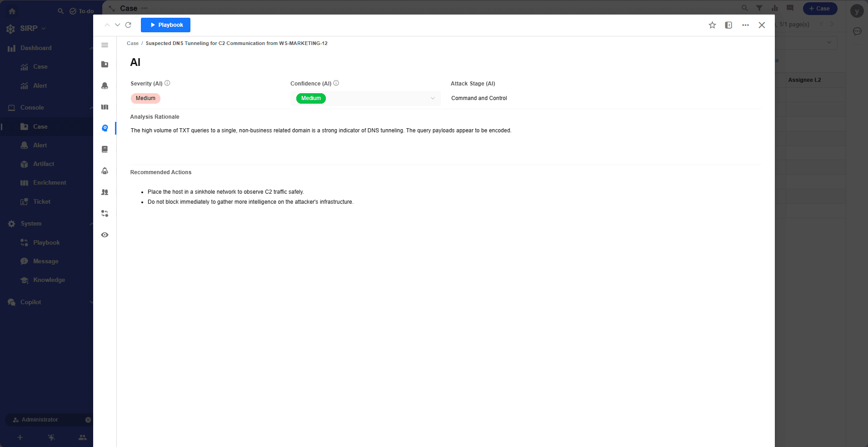The image size is (868, 447).
Task: Star this case as favorite
Action: coord(712,25)
